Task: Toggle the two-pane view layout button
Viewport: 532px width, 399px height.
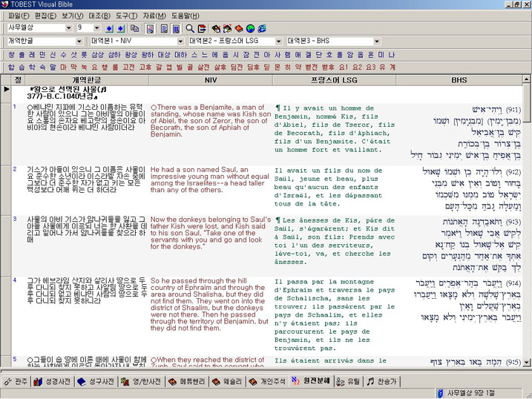Action: (164, 29)
